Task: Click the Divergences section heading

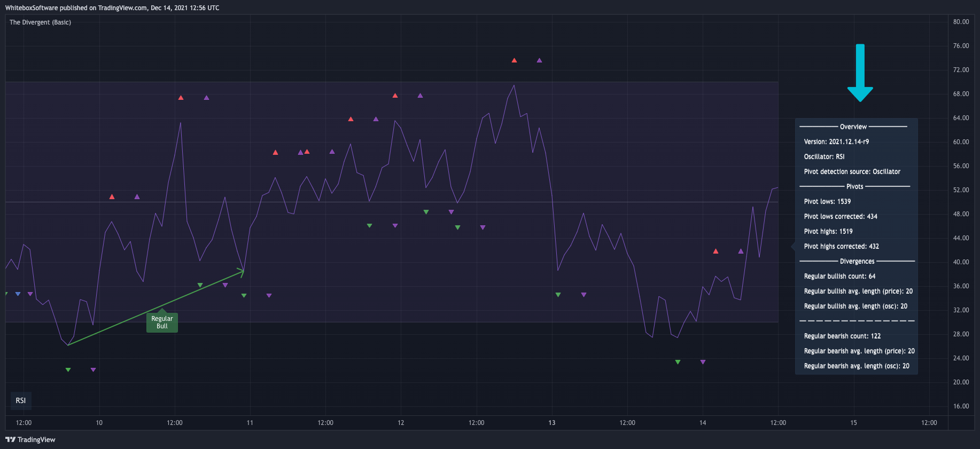Action: click(x=857, y=262)
